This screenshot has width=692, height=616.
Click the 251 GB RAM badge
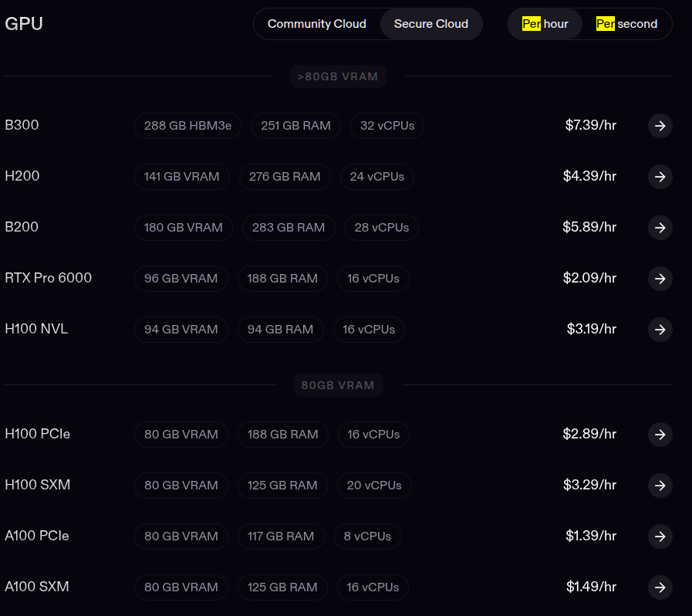pos(295,126)
